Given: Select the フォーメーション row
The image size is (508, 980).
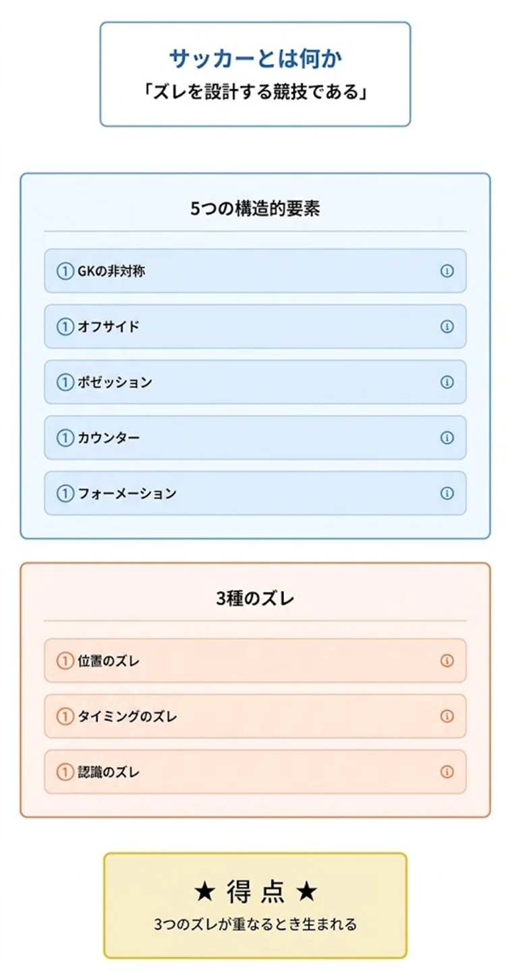Looking at the screenshot, I should 255,493.
